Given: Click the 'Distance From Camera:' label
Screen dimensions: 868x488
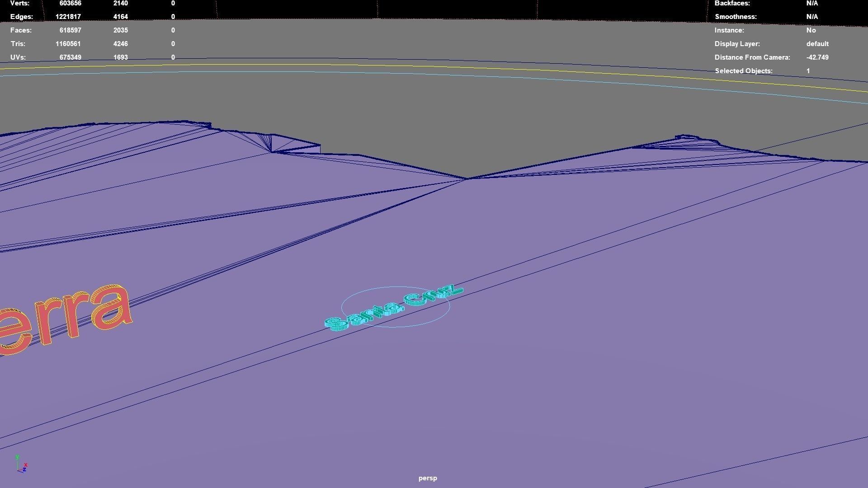Looking at the screenshot, I should click(x=752, y=57).
